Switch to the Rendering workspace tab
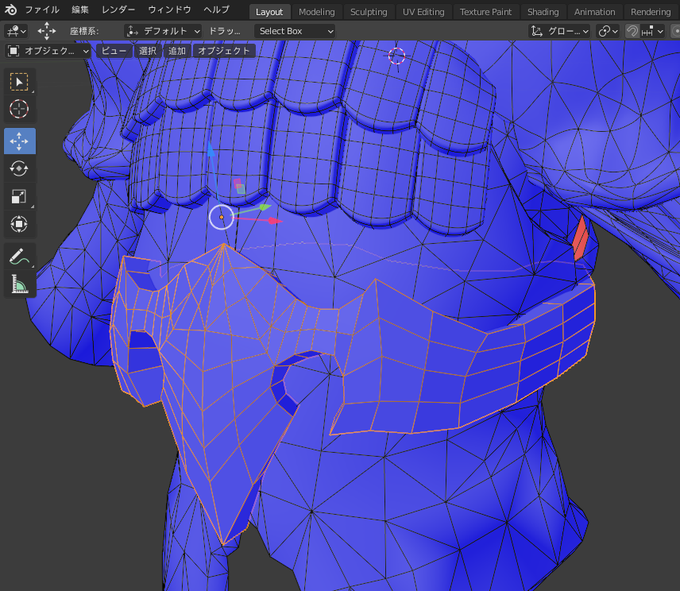 pos(651,12)
